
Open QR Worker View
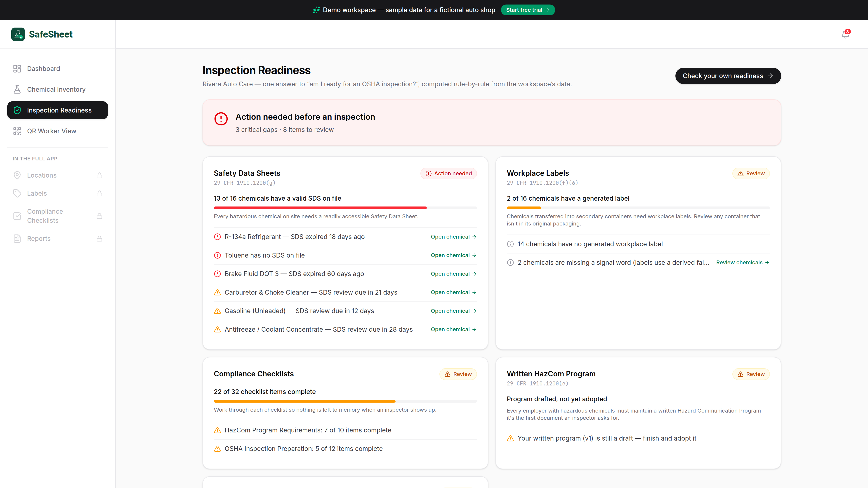point(58,131)
